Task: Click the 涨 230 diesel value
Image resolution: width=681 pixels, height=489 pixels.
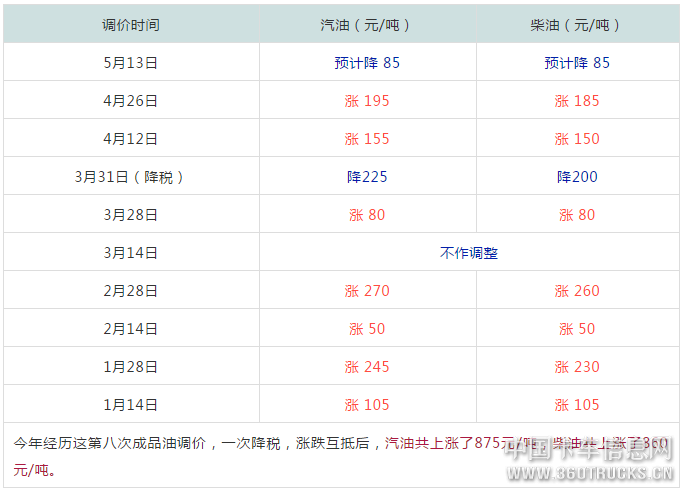Action: click(578, 367)
